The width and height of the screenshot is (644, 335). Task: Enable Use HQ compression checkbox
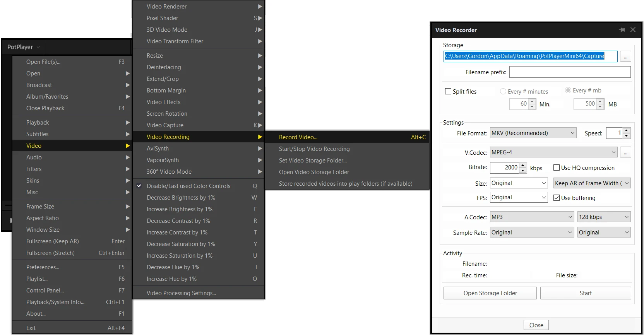point(557,167)
